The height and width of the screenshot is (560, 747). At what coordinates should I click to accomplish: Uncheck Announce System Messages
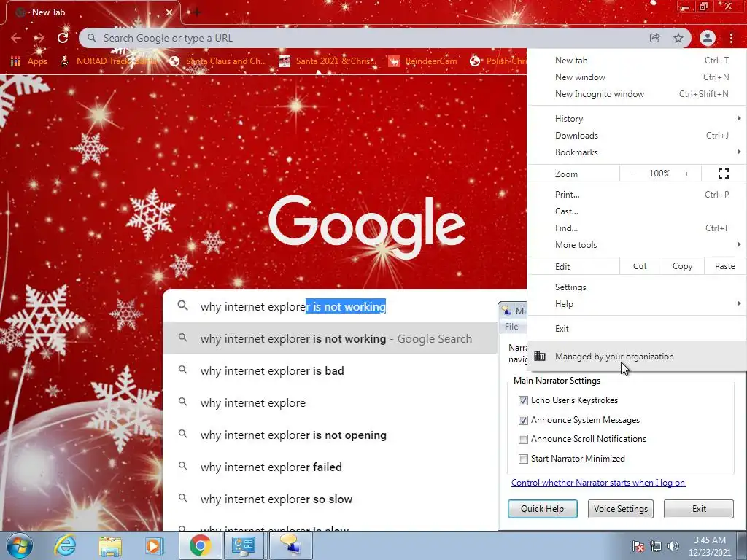523,420
